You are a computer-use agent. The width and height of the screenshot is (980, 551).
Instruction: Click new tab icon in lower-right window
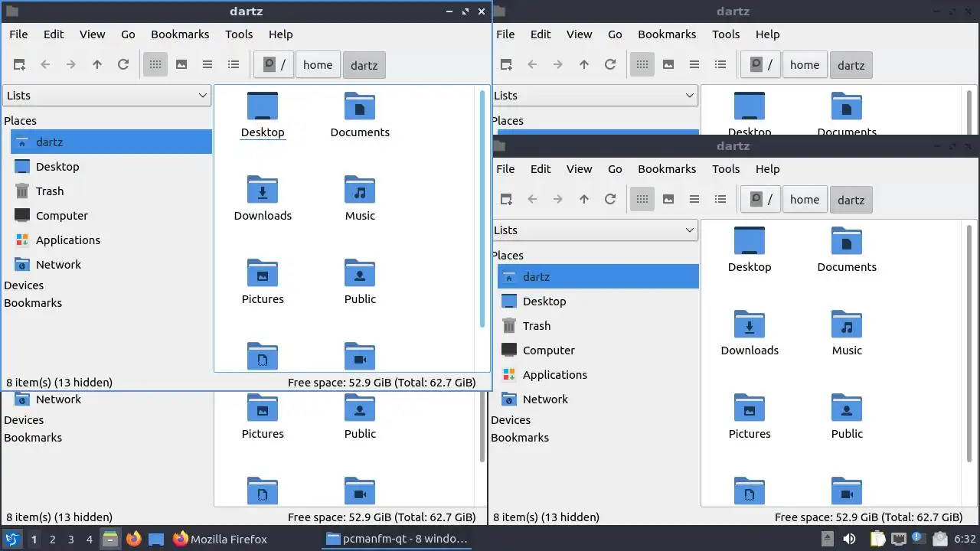(506, 200)
